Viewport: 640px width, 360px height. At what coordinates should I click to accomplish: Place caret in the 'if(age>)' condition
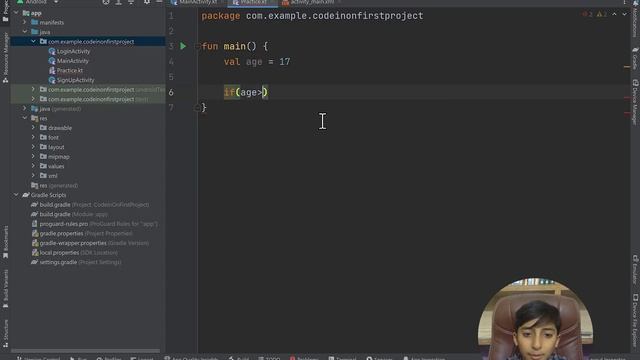(x=246, y=93)
